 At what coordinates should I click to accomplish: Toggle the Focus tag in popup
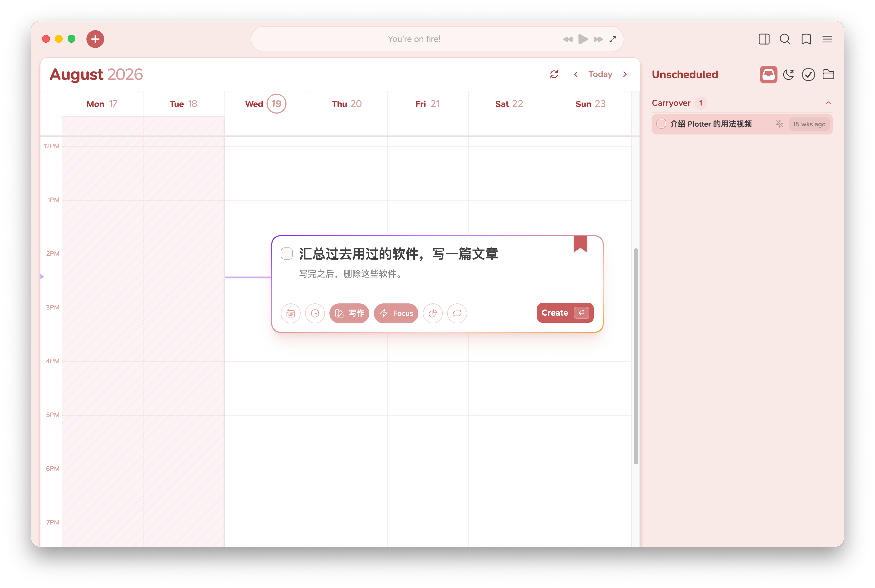396,313
